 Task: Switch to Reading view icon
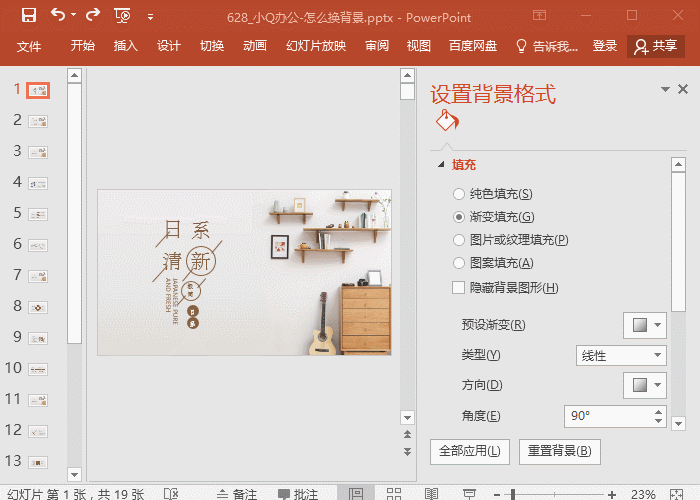point(431,493)
